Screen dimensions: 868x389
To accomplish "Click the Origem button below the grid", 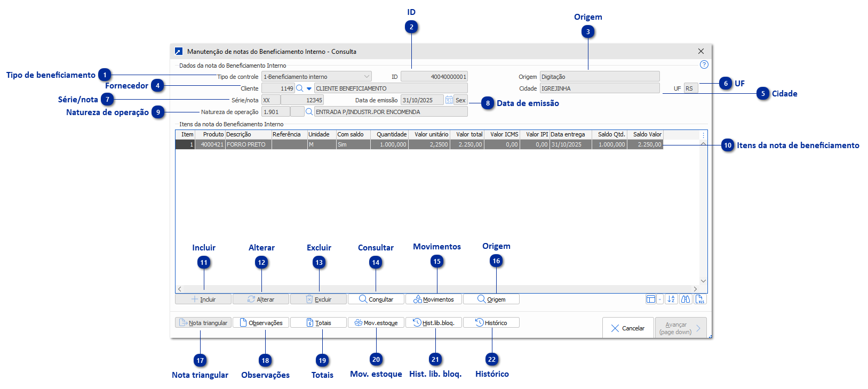I will click(x=491, y=299).
